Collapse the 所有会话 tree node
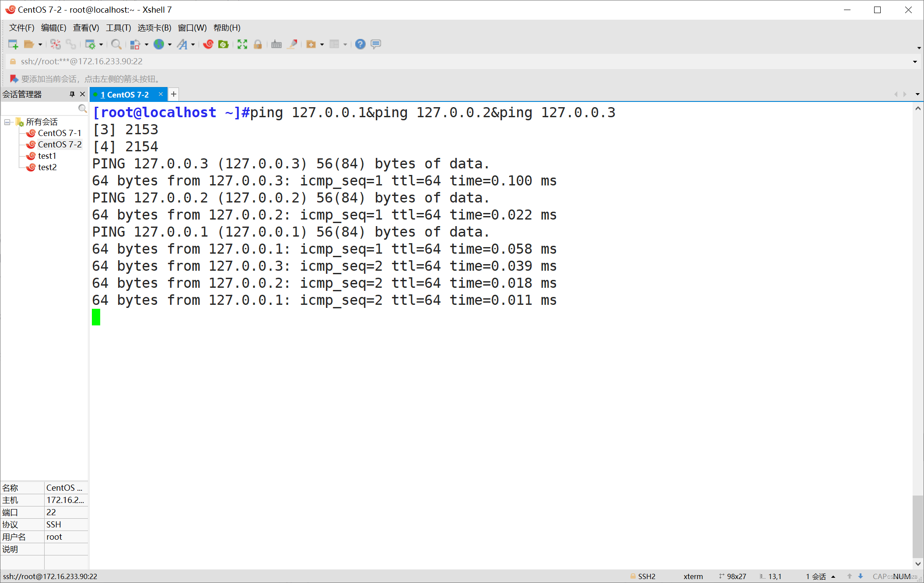 coord(7,122)
